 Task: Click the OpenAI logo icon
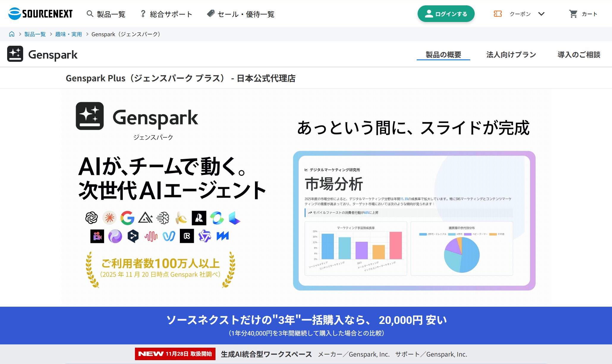[92, 218]
